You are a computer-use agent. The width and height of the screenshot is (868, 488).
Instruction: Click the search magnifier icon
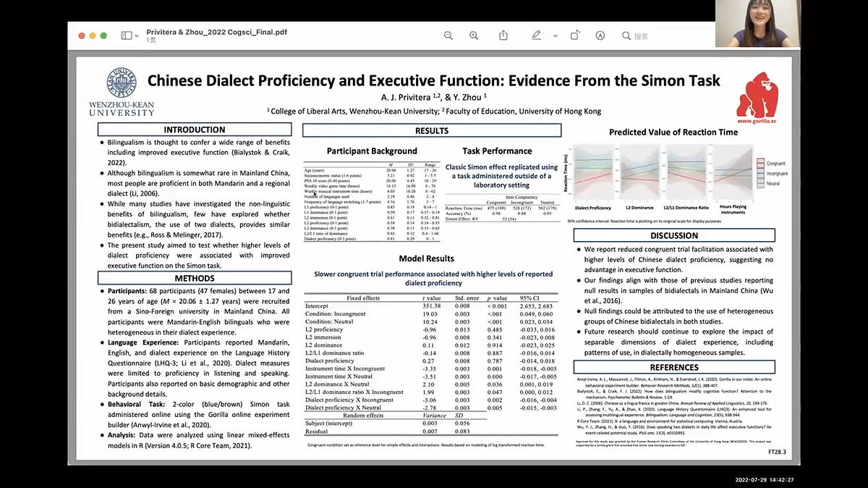625,35
